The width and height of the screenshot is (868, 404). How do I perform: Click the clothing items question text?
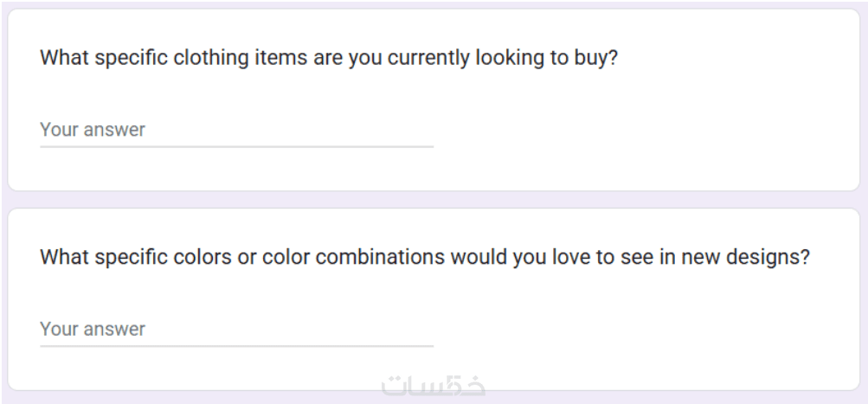pyautogui.click(x=329, y=59)
